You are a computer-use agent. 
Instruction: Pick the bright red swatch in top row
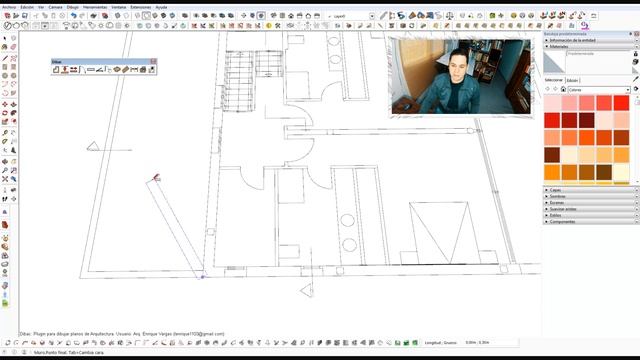pyautogui.click(x=621, y=103)
